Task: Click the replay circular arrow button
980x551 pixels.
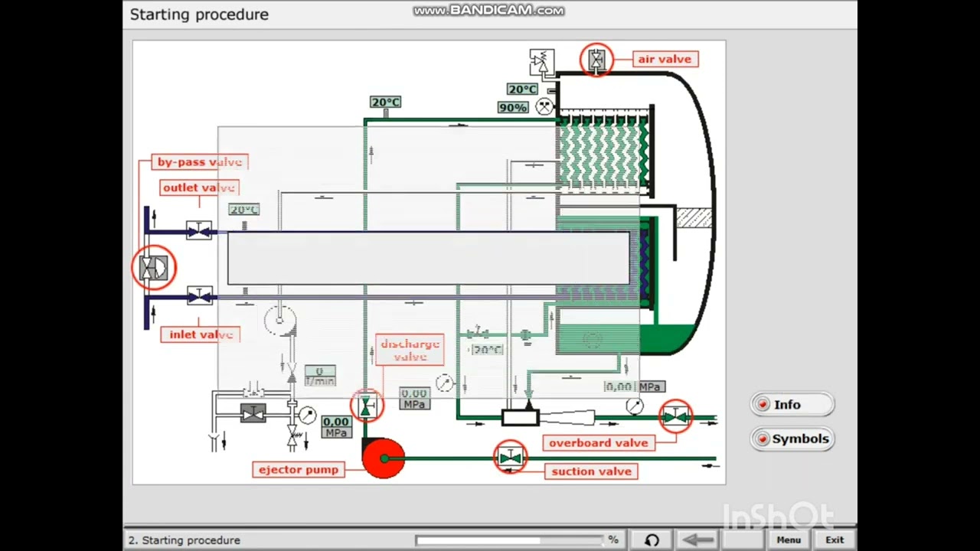Action: (x=652, y=540)
